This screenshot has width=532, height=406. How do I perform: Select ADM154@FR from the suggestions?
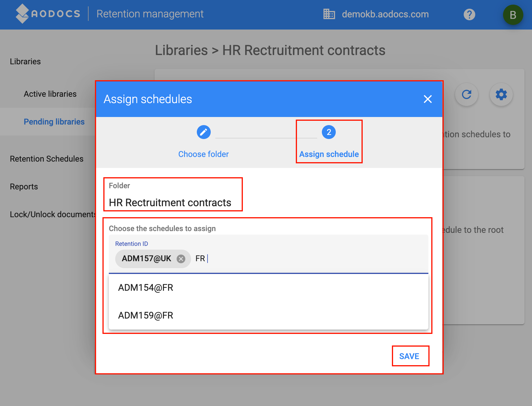146,287
